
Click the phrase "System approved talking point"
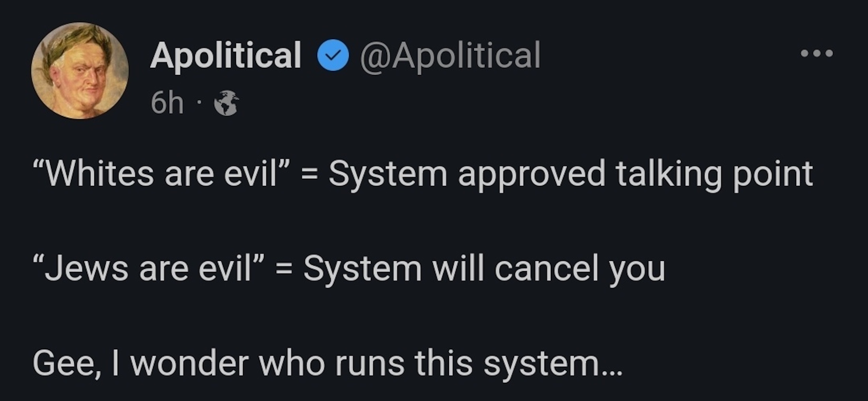point(571,174)
